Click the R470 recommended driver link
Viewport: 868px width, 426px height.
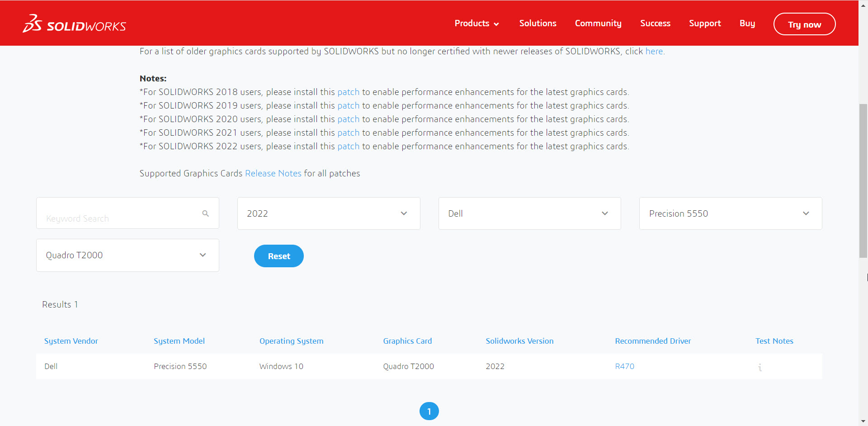[x=624, y=366]
